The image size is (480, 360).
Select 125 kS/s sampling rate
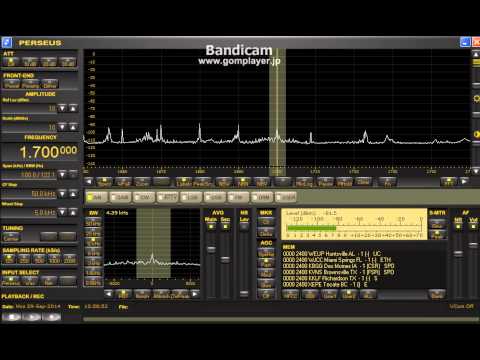(x=9, y=259)
